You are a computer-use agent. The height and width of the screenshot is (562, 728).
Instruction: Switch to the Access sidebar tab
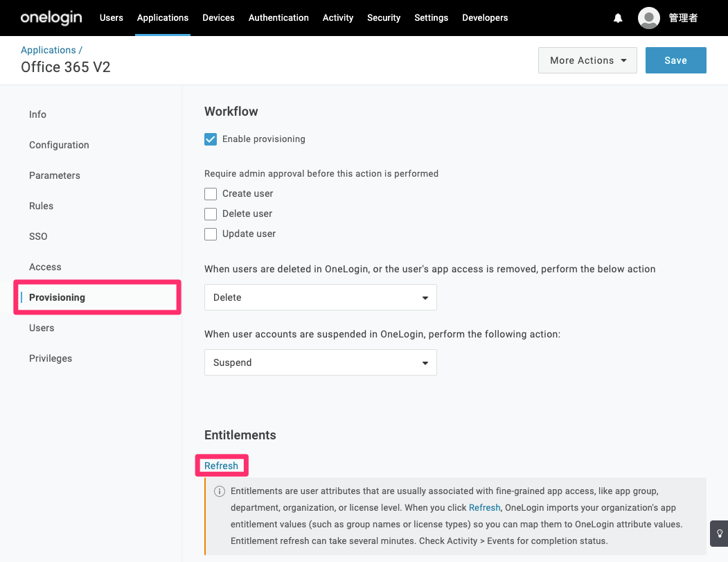(45, 267)
